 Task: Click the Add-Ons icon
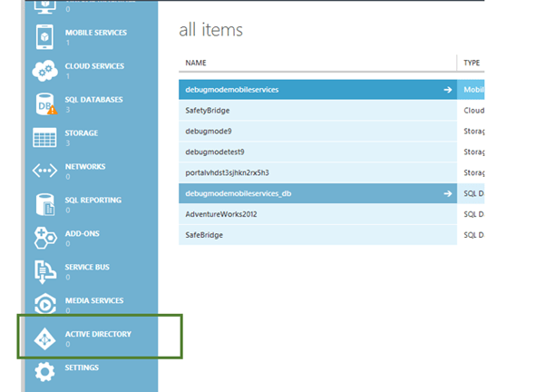[x=44, y=239]
